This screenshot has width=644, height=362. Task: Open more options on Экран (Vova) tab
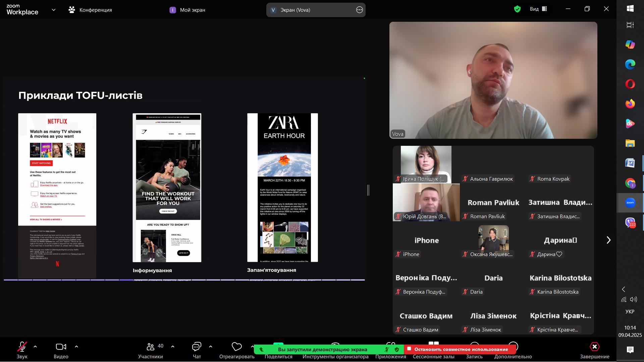(x=359, y=10)
